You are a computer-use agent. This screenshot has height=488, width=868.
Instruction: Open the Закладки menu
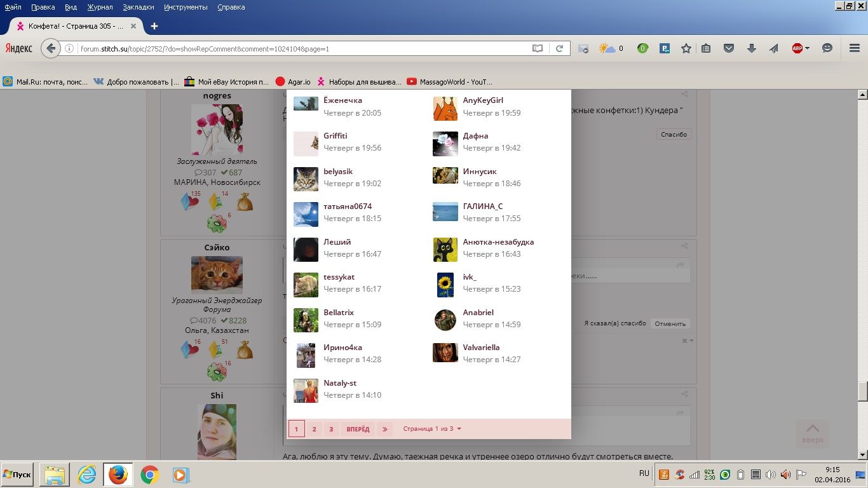pos(138,7)
